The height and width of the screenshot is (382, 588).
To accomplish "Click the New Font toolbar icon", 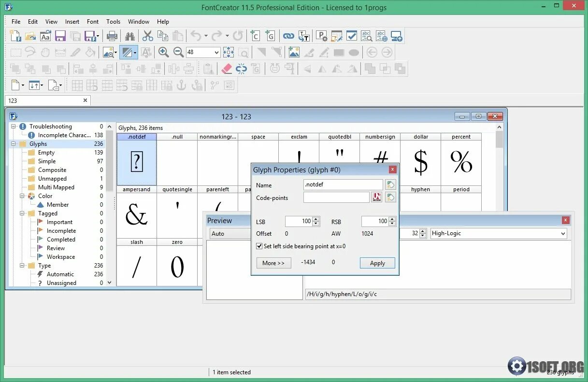I will click(15, 36).
